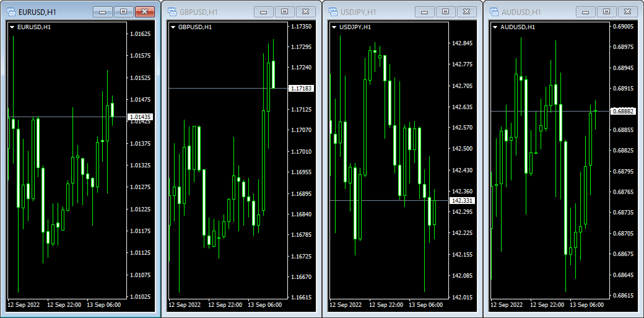Minimize the GBPUSD,H1 window
Screen dimensions: 644x318
coord(263,12)
